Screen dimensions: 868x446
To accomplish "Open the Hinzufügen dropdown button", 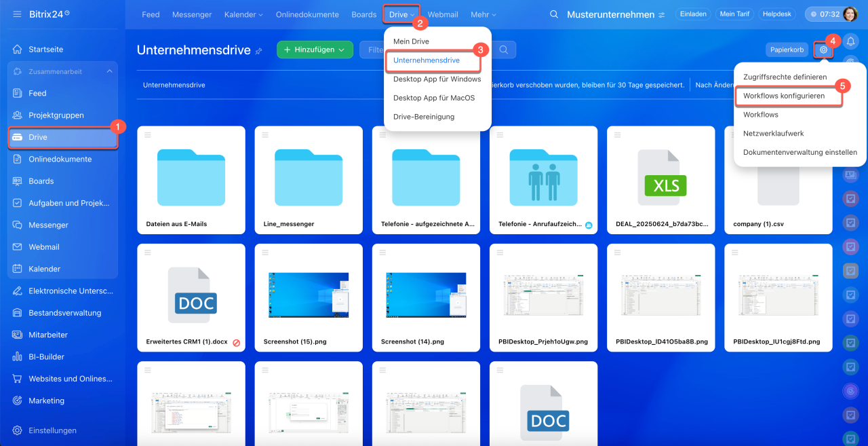I will pyautogui.click(x=315, y=50).
